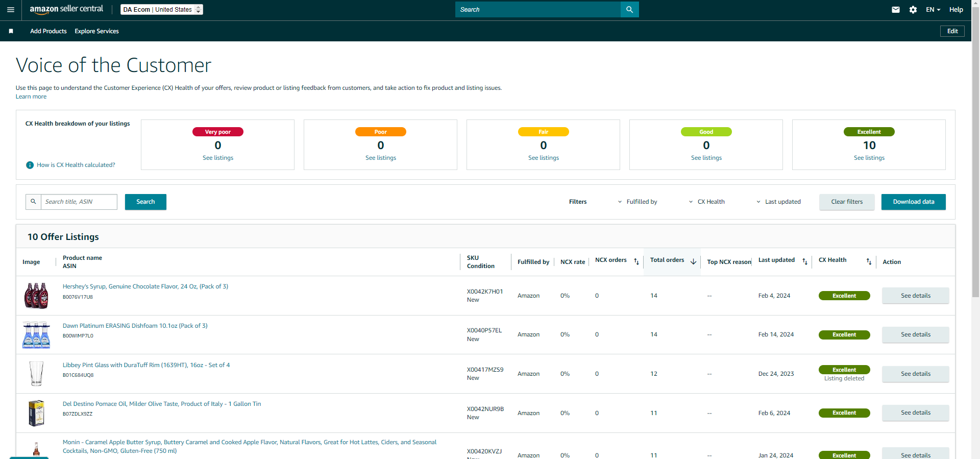Screen dimensions: 980x459
Task: Open the DA Ecom United States account switcher
Action: (x=162, y=10)
